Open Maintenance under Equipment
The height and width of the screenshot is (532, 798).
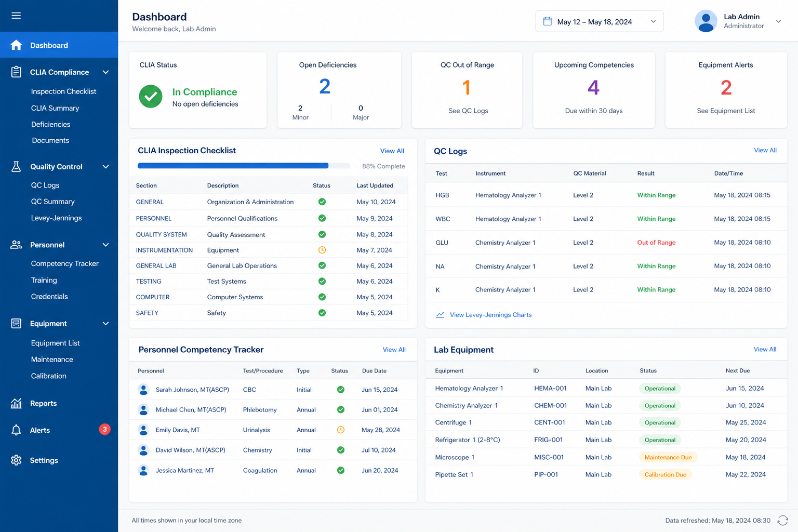click(52, 360)
